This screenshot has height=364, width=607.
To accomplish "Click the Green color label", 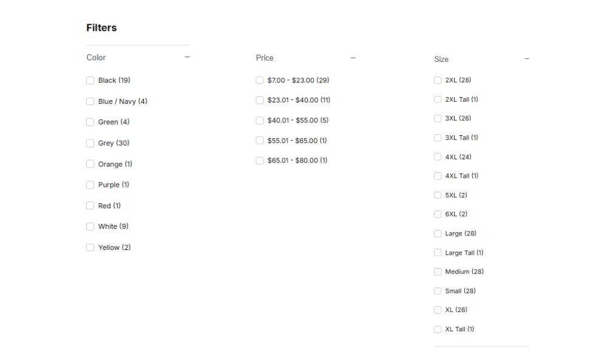I will [108, 122].
